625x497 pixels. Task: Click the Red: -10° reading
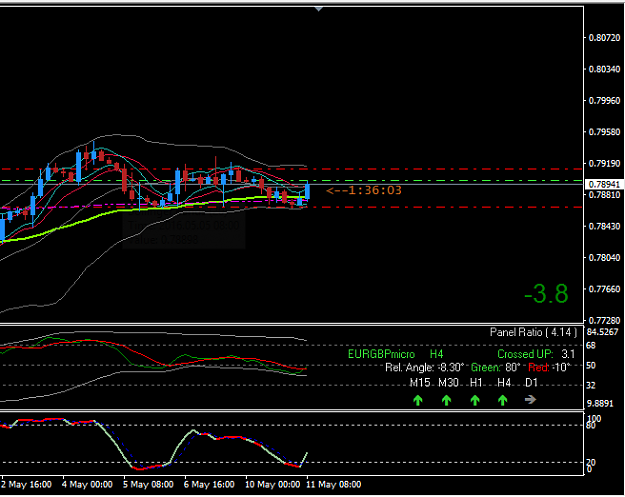pos(549,367)
